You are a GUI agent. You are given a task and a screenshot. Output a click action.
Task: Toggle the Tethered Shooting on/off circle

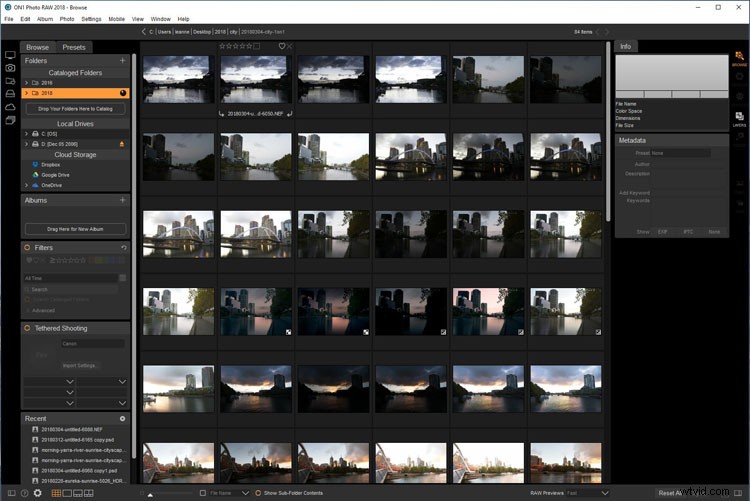(27, 328)
